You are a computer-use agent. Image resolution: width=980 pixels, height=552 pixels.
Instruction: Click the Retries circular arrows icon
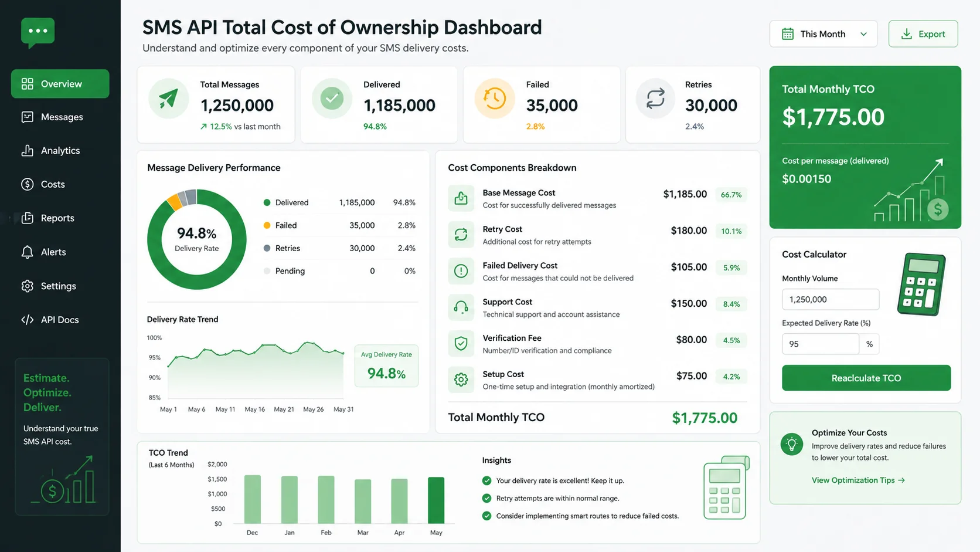tap(655, 99)
